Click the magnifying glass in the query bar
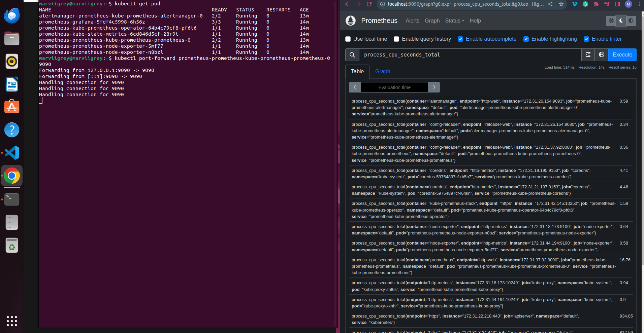 coord(352,54)
